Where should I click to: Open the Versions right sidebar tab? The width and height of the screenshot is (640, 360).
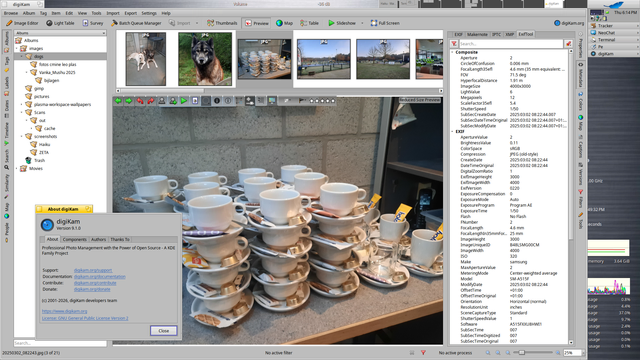(580, 173)
